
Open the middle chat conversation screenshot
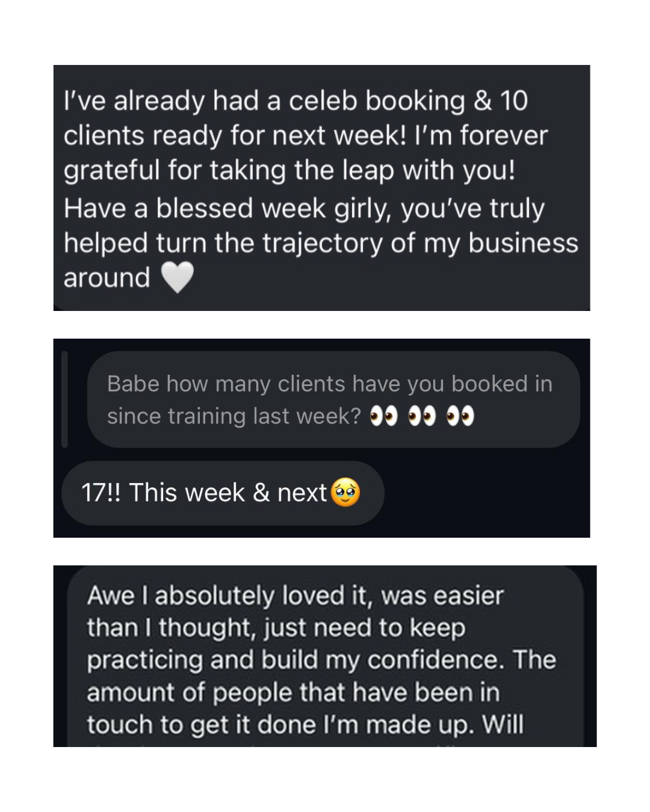321,438
